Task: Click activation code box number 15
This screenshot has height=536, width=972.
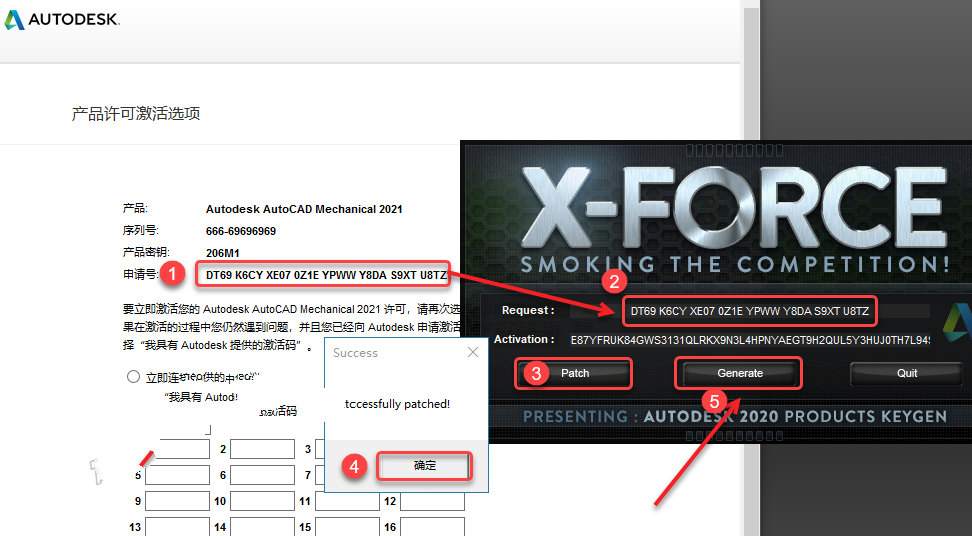Action: (x=347, y=527)
